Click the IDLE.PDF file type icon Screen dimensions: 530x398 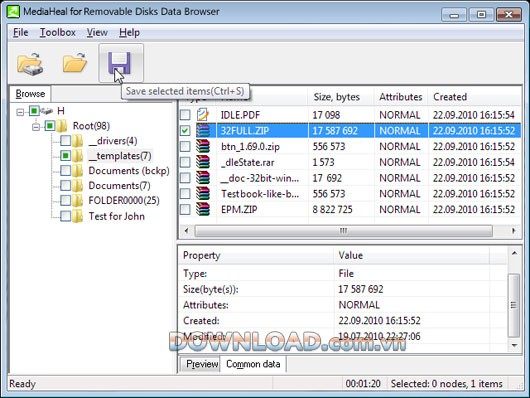click(x=203, y=115)
